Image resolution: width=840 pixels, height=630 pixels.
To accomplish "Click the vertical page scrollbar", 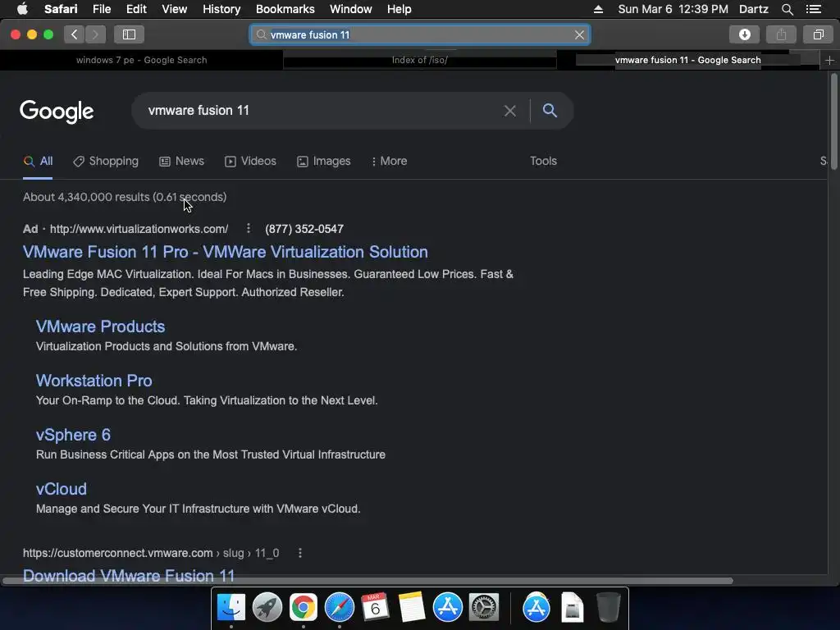I will pyautogui.click(x=833, y=122).
